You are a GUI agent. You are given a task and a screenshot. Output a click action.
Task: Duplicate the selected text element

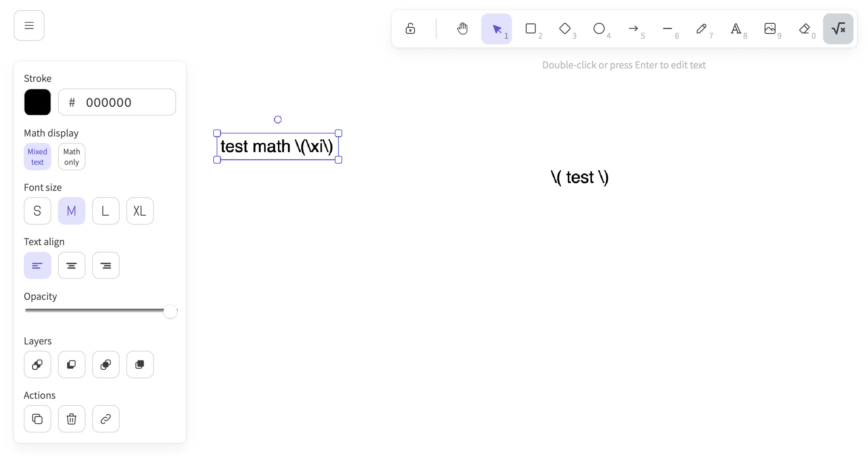(37, 419)
